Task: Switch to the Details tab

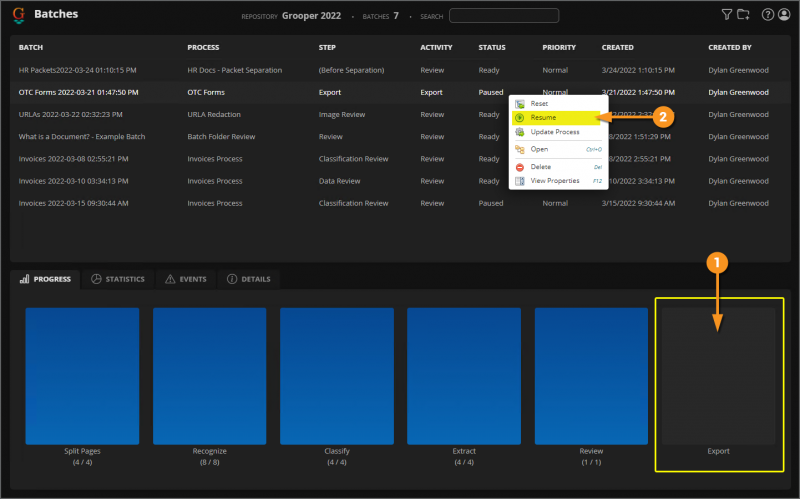Action: click(248, 279)
